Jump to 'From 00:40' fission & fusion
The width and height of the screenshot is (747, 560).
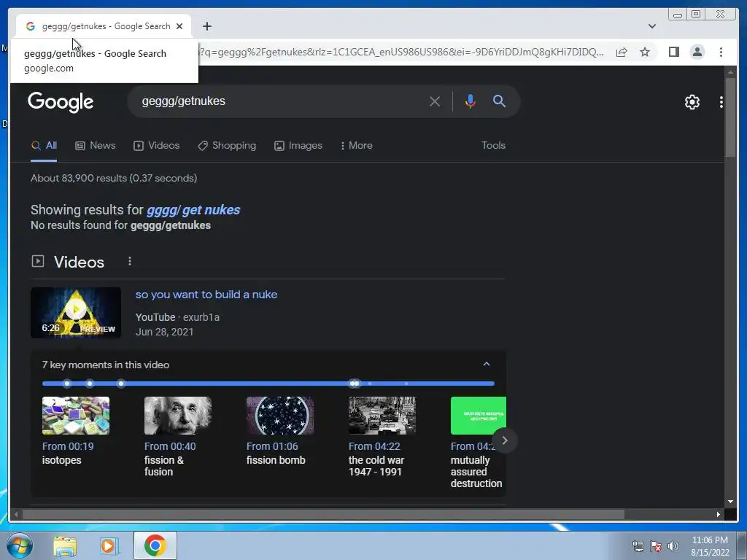170,446
